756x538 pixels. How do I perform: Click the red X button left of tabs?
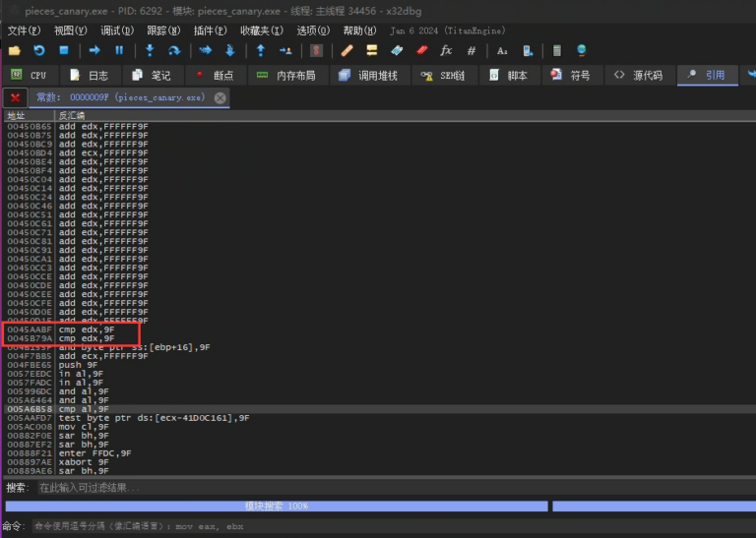[15, 97]
